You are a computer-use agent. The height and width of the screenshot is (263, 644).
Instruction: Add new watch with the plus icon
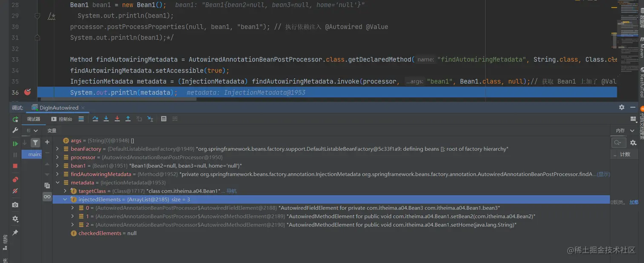(x=47, y=142)
